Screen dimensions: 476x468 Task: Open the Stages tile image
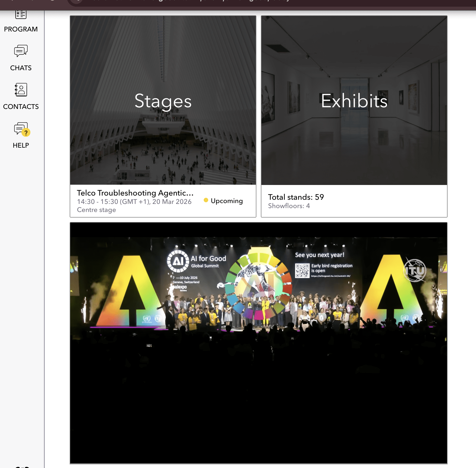click(x=163, y=100)
